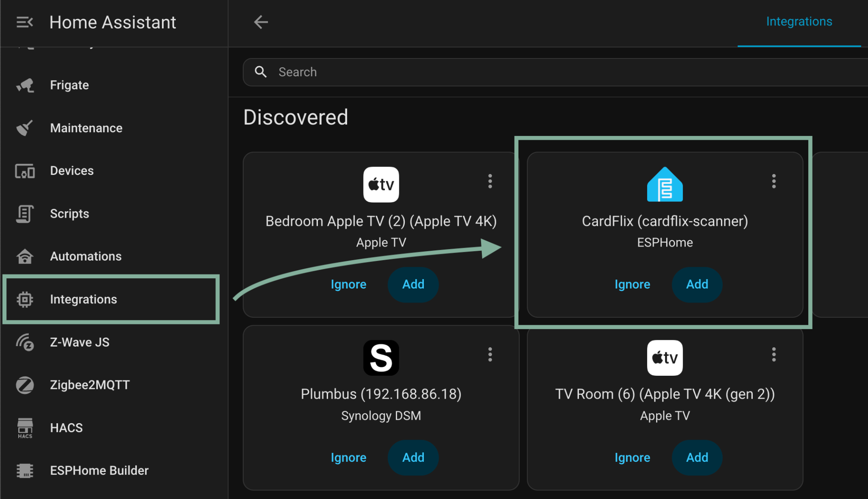Open the Maintenance panel
Image resolution: width=868 pixels, height=499 pixels.
86,128
